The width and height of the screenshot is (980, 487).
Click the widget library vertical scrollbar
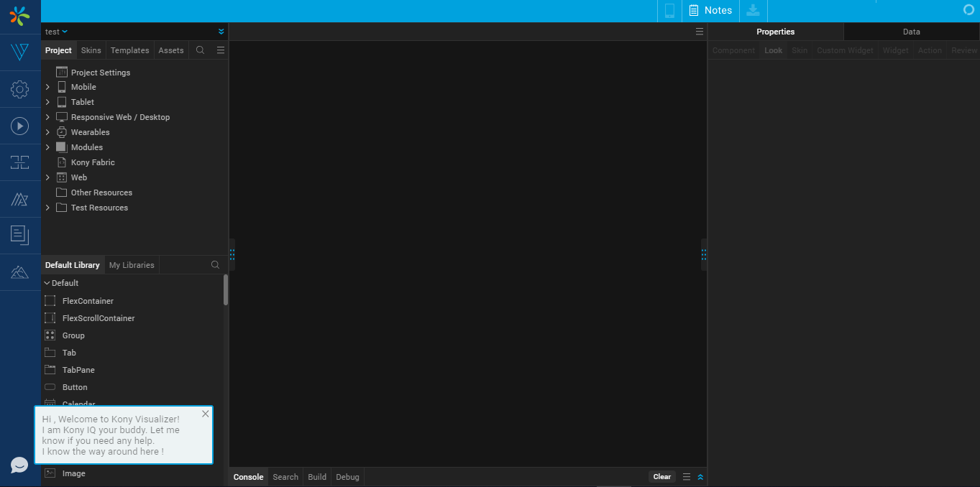pyautogui.click(x=226, y=289)
